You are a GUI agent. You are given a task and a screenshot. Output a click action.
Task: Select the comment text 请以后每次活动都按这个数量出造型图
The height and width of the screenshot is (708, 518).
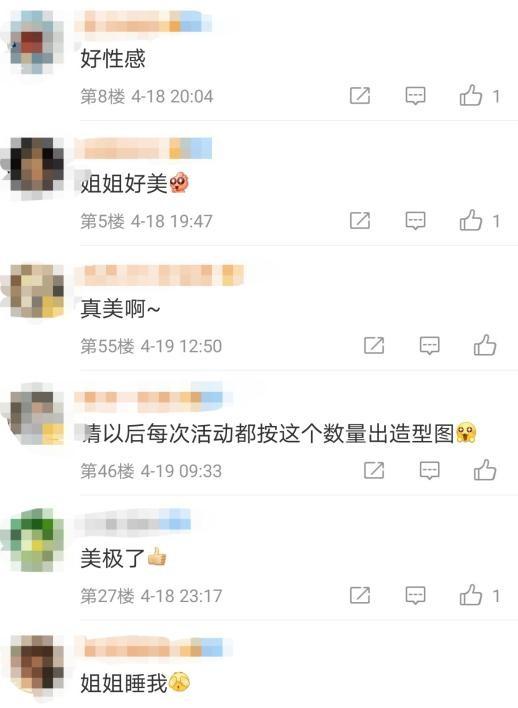(x=268, y=433)
